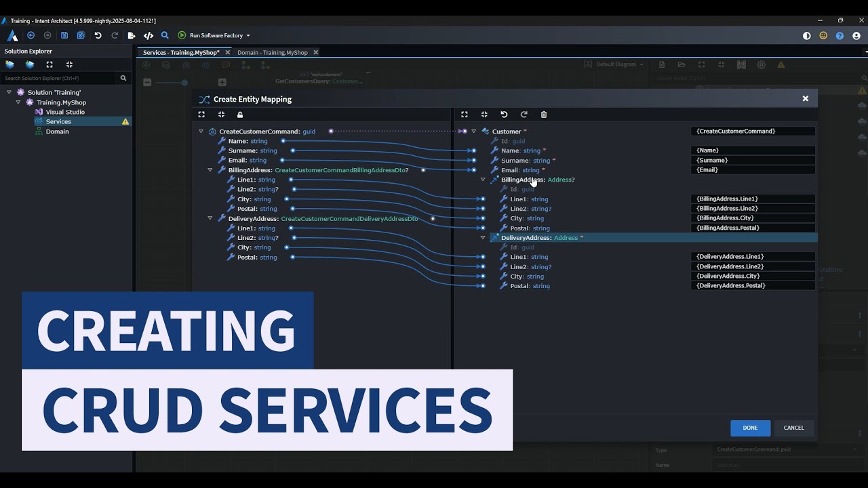
Task: Redo using the main toolbar
Action: pyautogui.click(x=115, y=35)
